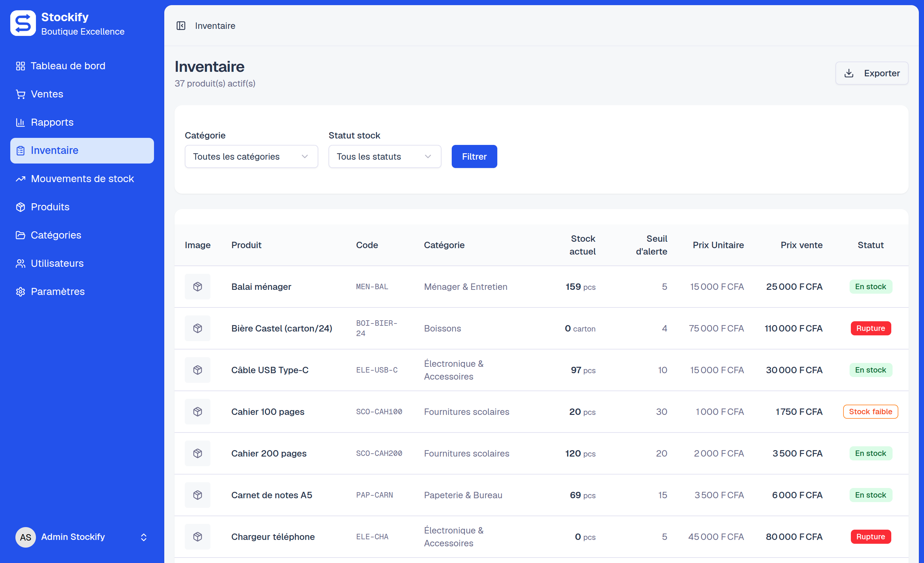Click the Ventes cart icon
Image resolution: width=924 pixels, height=563 pixels.
tap(20, 94)
